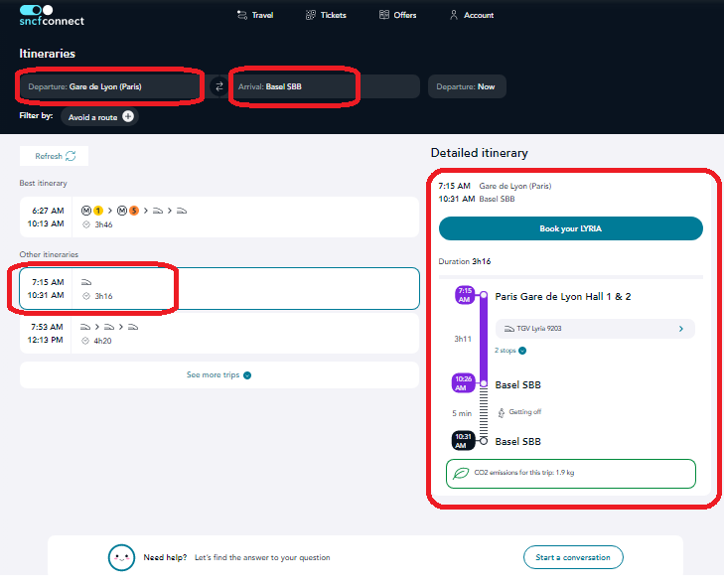Screen dimensions: 724x588
Task: Refresh the itinerary results
Action: tap(54, 156)
